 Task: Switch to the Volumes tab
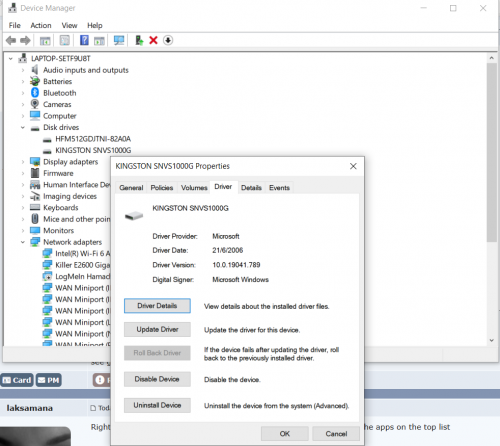[x=194, y=188]
